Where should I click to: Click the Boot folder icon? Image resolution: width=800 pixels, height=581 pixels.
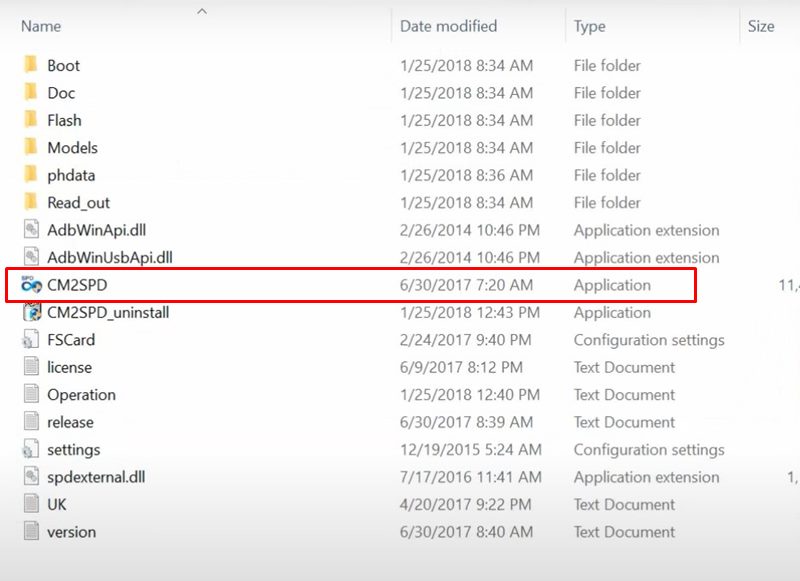30,66
